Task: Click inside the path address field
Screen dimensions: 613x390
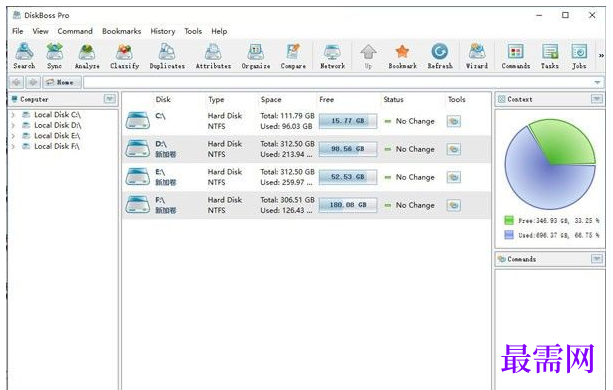Action: (338, 82)
